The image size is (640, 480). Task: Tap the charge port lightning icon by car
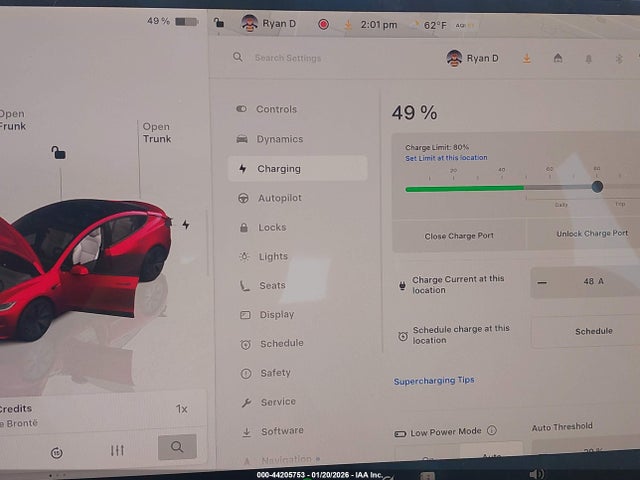(x=186, y=224)
